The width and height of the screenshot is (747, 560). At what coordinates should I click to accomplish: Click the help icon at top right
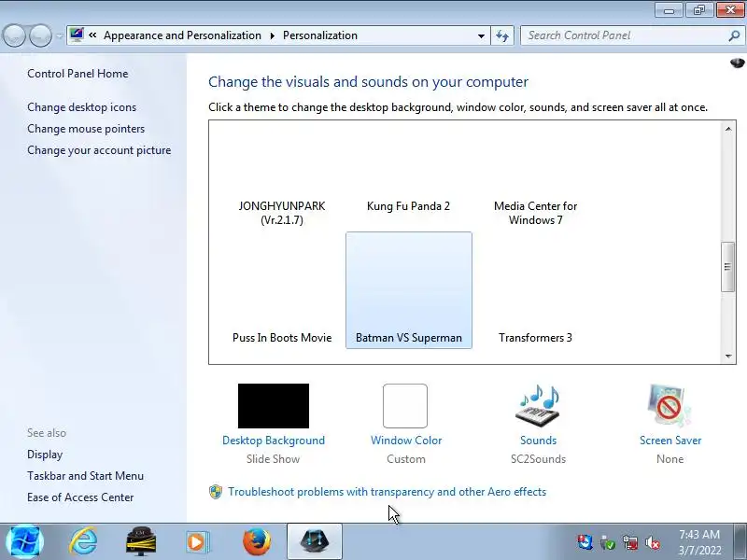pos(737,63)
